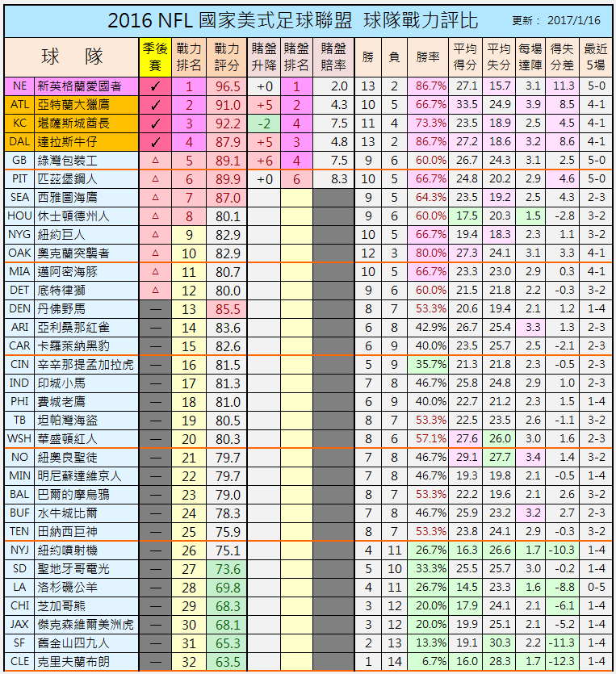Click the 戰力評分 column header

[227, 57]
